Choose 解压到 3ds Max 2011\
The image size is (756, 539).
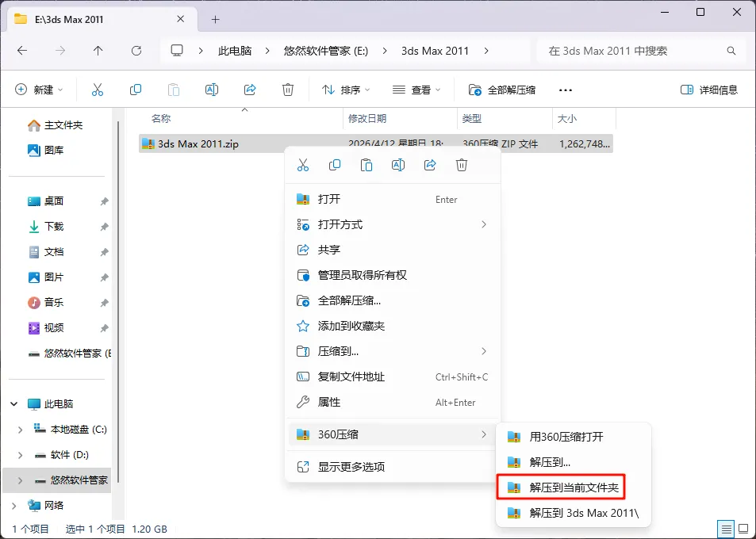tap(574, 513)
